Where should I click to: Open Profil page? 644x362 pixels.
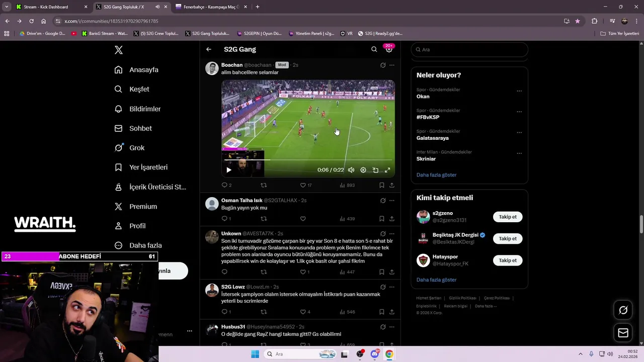point(130,226)
